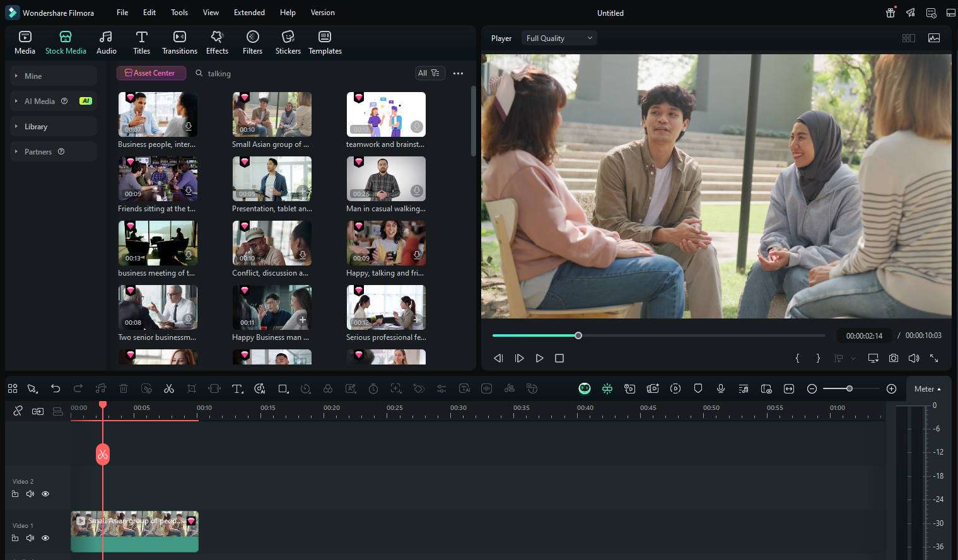Hide the Video 1 track with eye icon
The image size is (958, 560).
(x=45, y=538)
